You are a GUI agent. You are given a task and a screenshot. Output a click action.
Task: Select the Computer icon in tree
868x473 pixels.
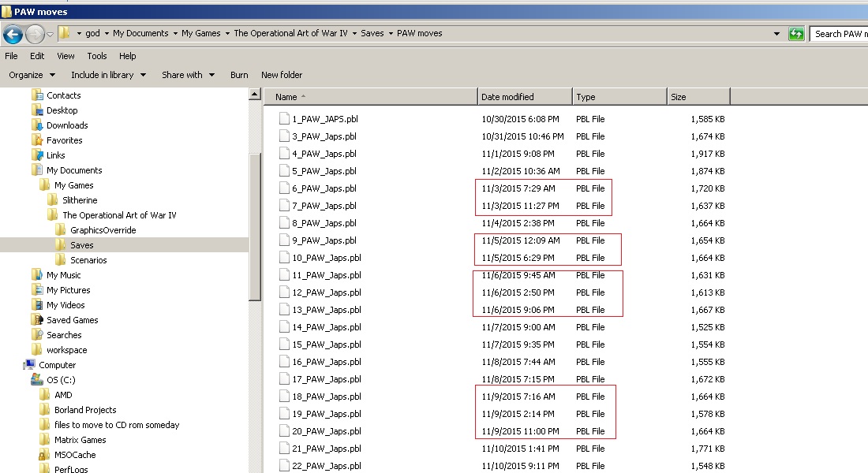point(29,364)
